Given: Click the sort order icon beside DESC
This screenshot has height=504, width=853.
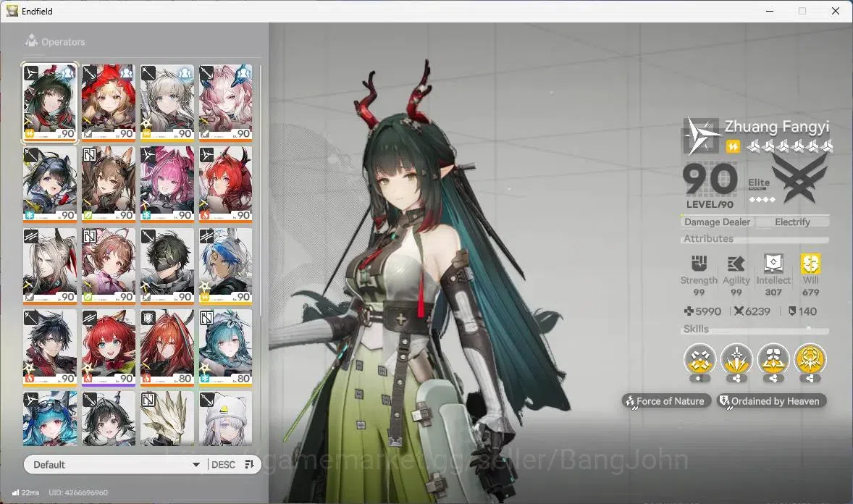Looking at the screenshot, I should click(249, 464).
